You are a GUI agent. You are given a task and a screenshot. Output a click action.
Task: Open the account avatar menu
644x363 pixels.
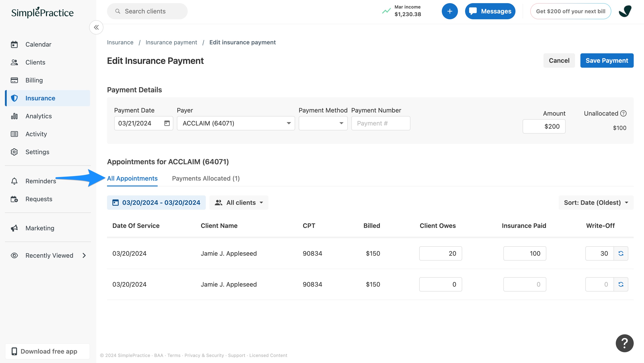(625, 11)
